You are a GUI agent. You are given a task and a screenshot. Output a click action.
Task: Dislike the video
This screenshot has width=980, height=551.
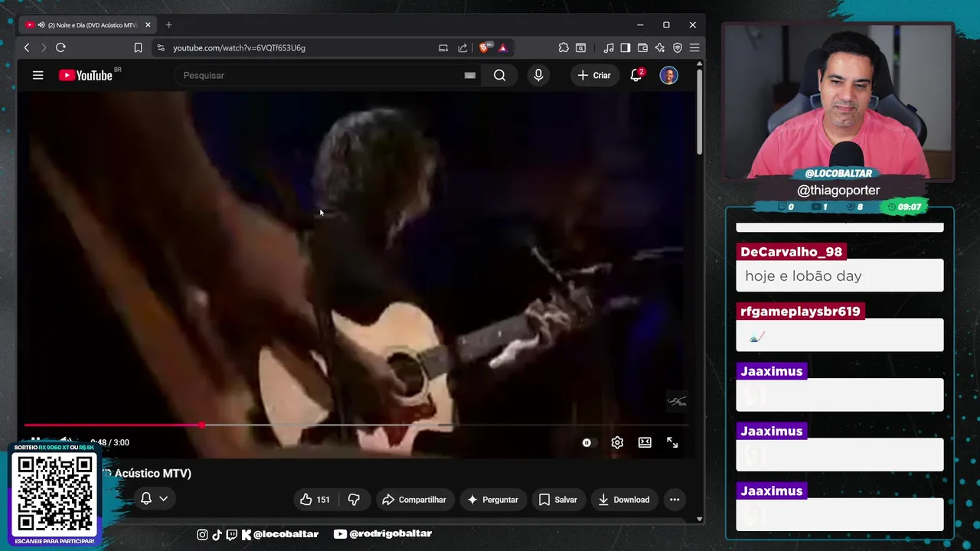click(x=354, y=500)
